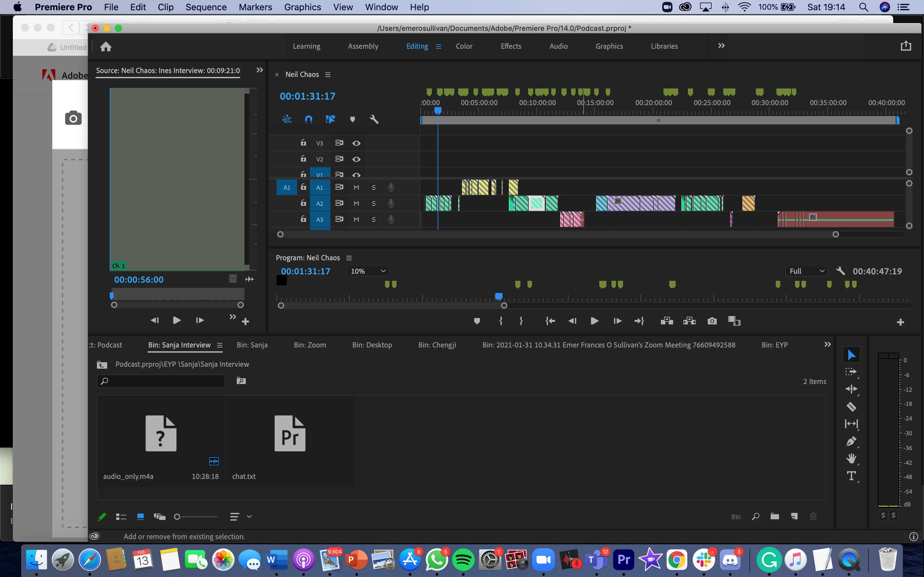Toggle V3 track output eye
Viewport: 924px width, 577px height.
[356, 143]
